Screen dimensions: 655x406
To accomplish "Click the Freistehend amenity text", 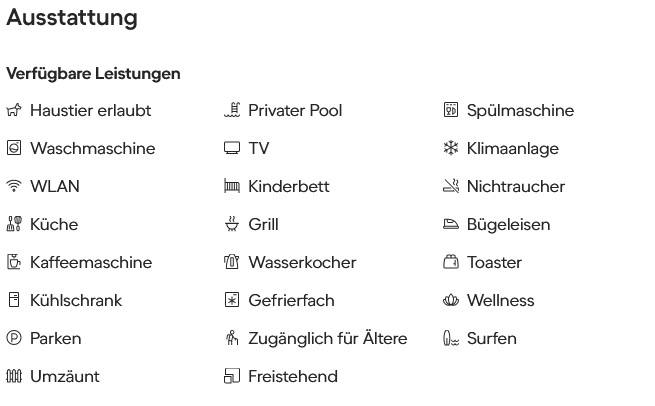I will click(293, 377).
